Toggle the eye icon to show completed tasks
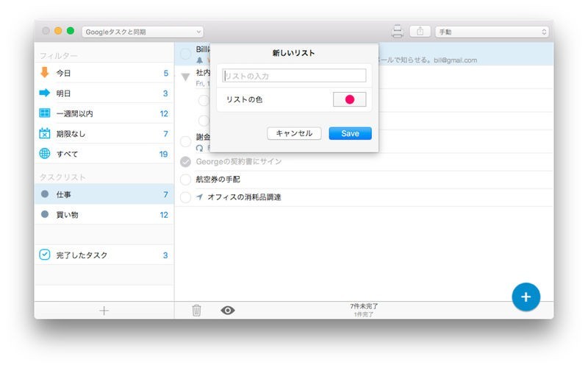 tap(228, 311)
